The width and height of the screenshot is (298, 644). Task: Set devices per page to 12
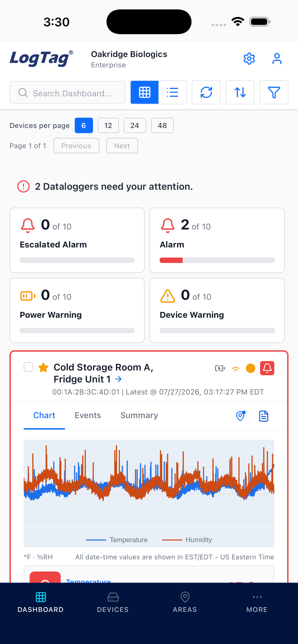(x=108, y=125)
